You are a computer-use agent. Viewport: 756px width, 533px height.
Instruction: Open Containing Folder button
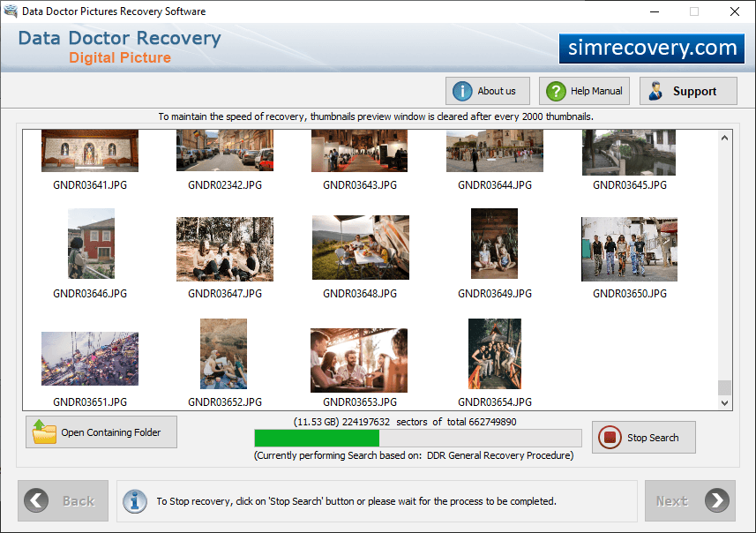coord(101,432)
